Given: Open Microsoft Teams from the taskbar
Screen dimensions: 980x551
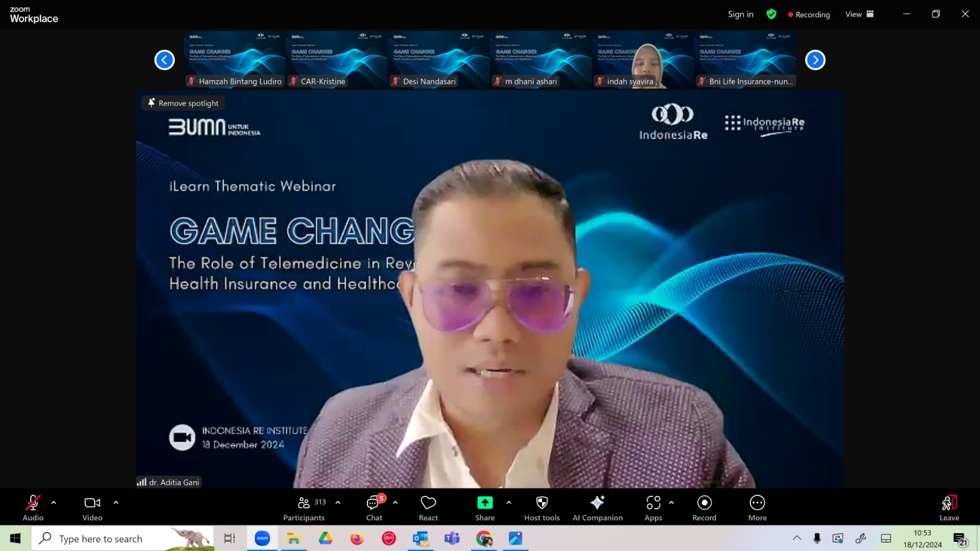Looking at the screenshot, I should point(452,539).
